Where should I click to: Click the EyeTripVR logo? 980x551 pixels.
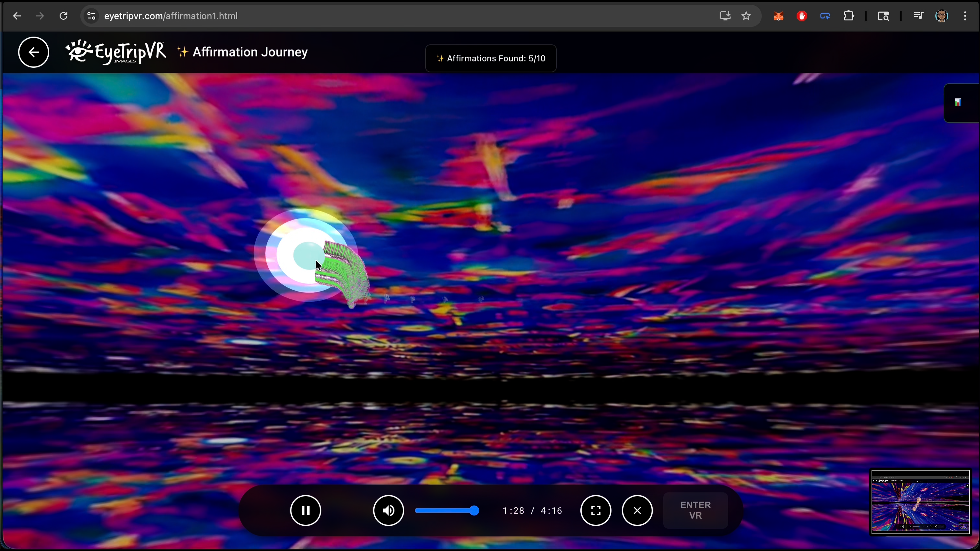[x=116, y=52]
